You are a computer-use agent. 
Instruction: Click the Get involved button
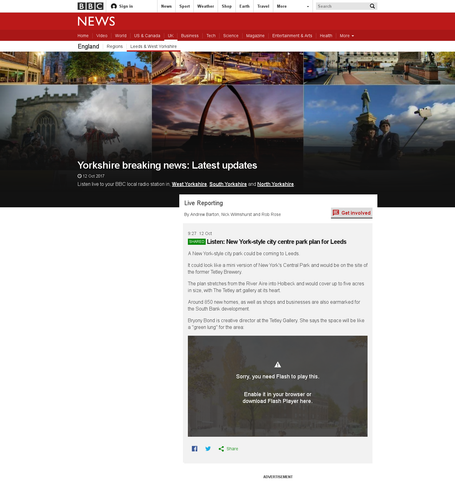click(352, 213)
